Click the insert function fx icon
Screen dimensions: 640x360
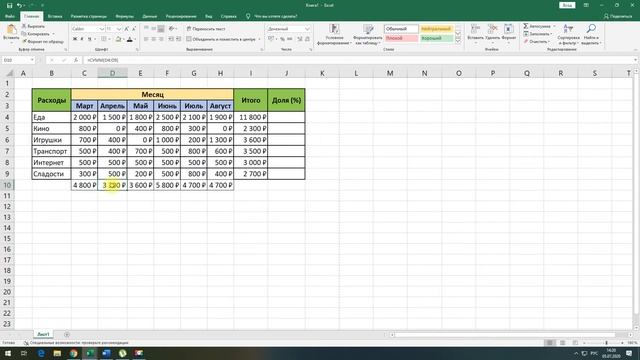[76, 60]
